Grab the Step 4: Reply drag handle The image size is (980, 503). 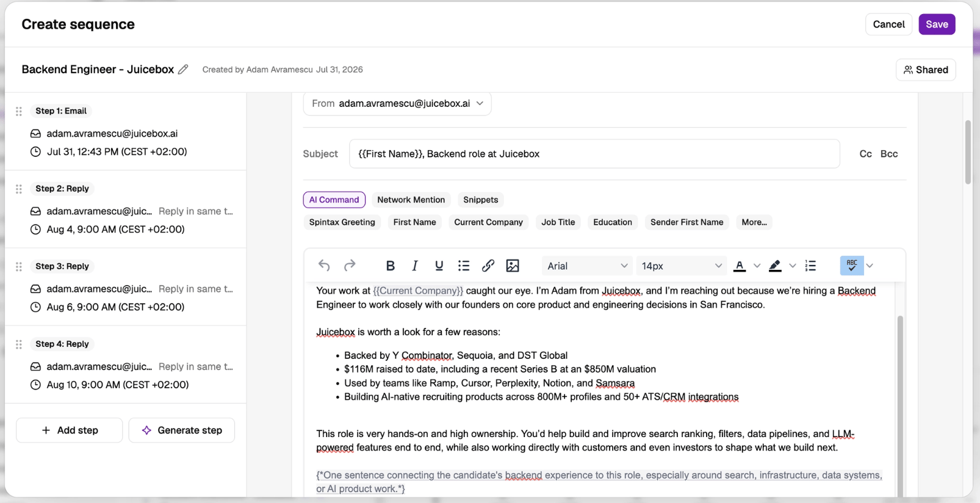tap(19, 344)
